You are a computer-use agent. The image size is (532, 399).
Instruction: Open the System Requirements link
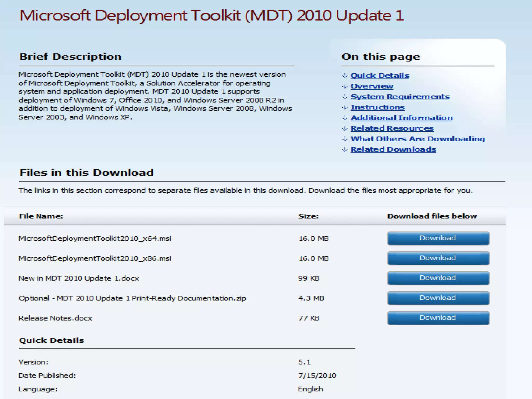click(400, 97)
